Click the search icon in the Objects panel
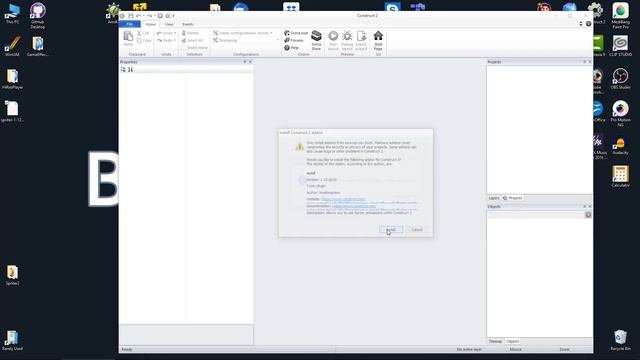Image resolution: width=640 pixels, height=360 pixels. pos(588,215)
